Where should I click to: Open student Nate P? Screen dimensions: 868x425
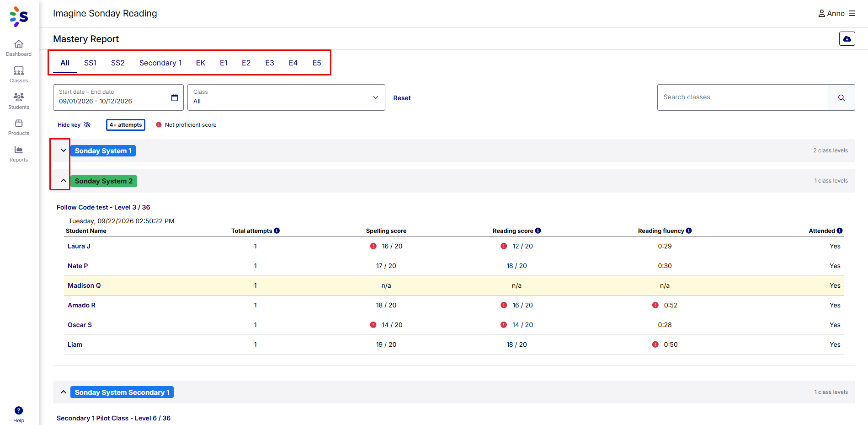pos(78,266)
